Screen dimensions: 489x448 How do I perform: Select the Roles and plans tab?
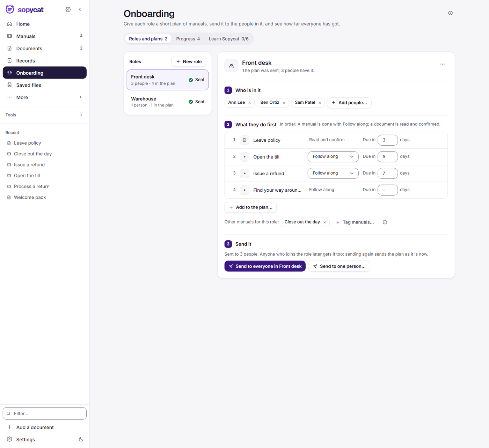(x=148, y=39)
